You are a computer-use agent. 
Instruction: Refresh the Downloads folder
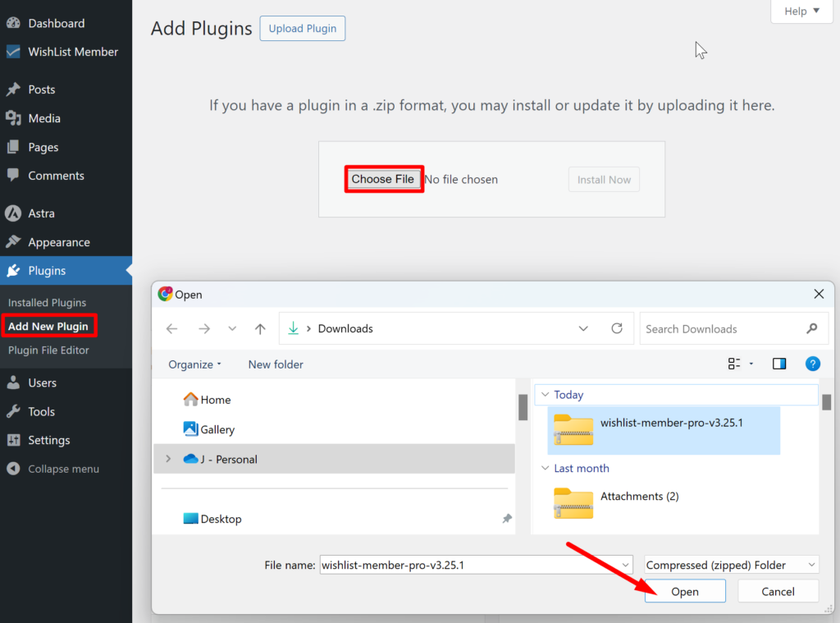pos(617,328)
